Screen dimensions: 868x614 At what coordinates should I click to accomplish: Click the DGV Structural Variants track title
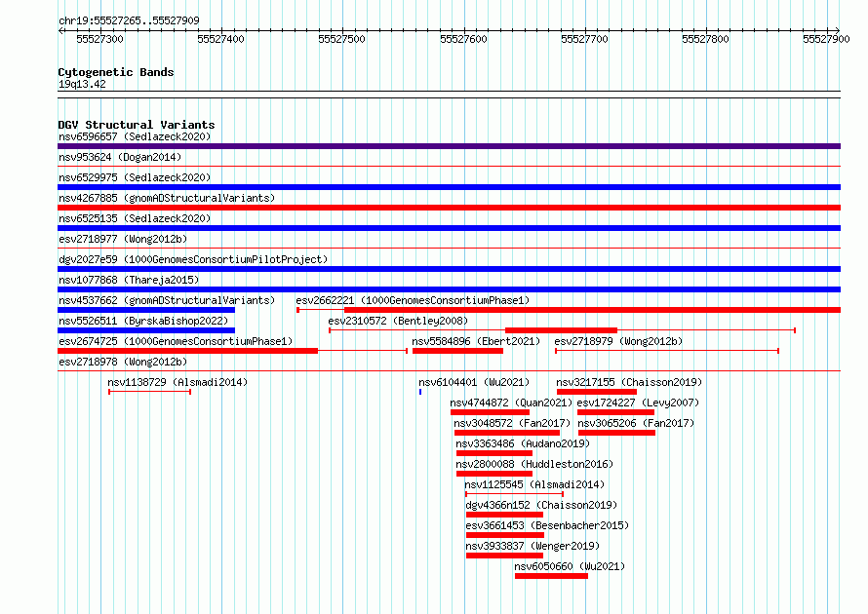point(137,125)
